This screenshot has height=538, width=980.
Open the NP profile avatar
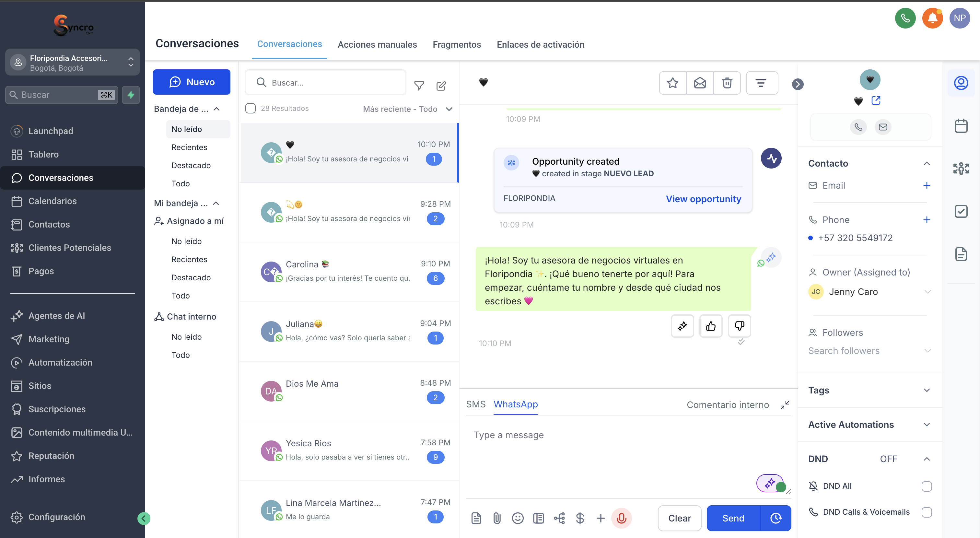(960, 18)
